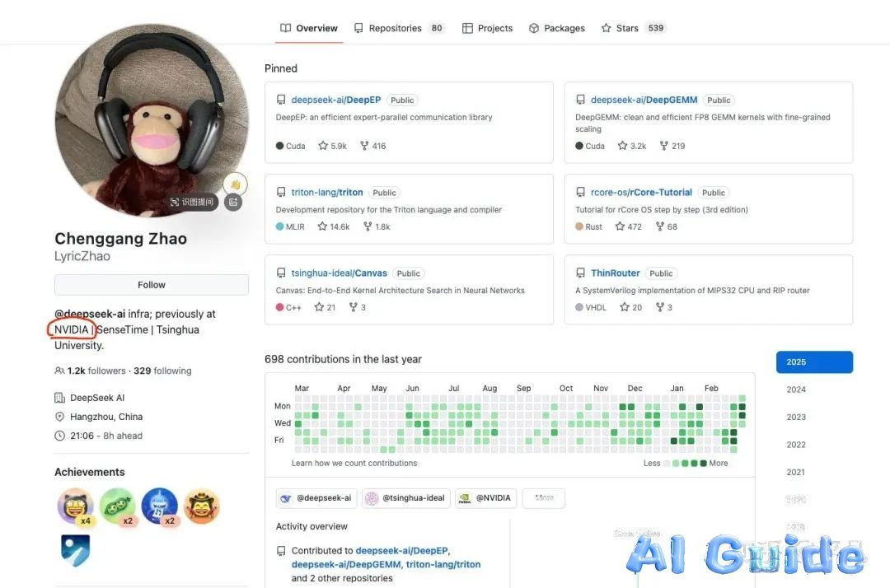The width and height of the screenshot is (890, 588).
Task: Click the Arctic Code Vault Contributor badge
Action: [76, 550]
